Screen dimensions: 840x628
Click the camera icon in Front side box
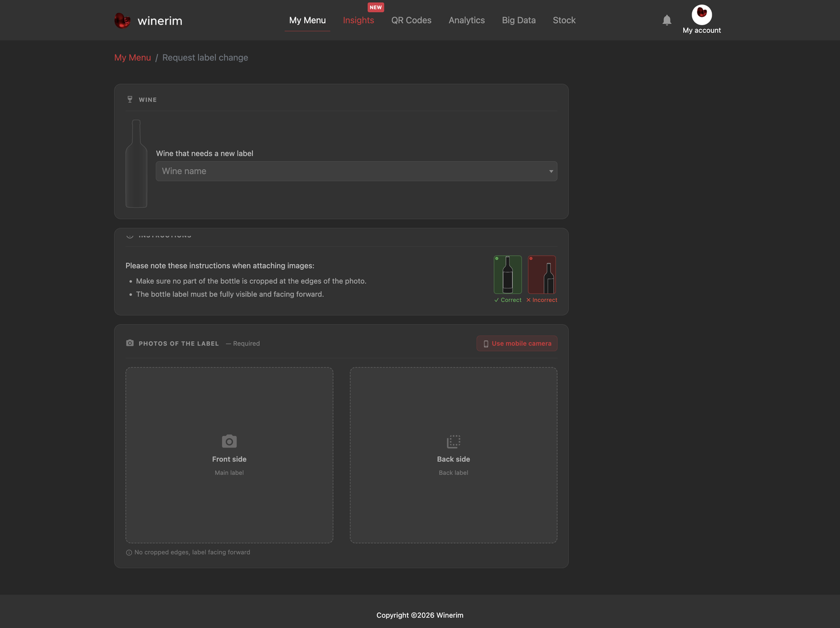[x=229, y=441]
